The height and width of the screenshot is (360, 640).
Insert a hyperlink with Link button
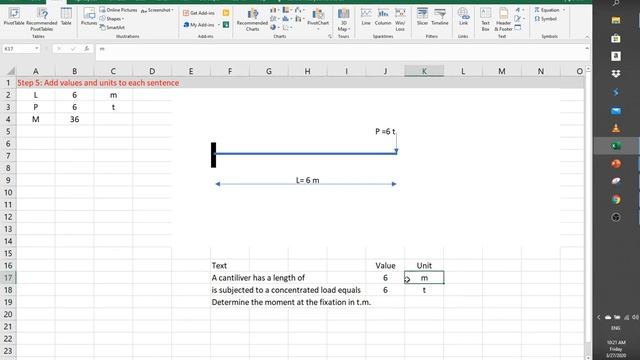click(463, 17)
